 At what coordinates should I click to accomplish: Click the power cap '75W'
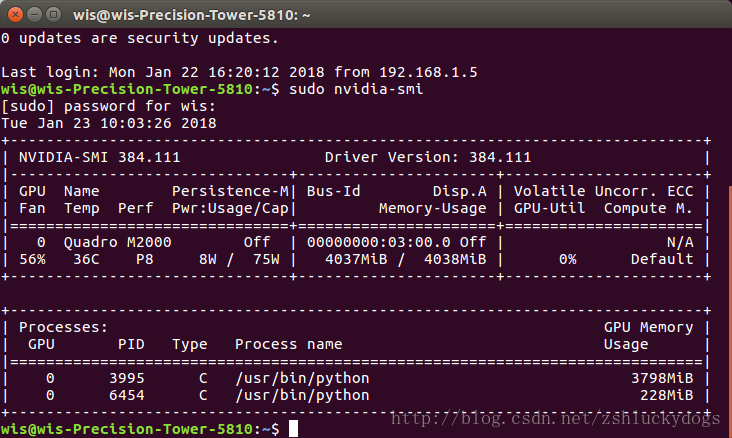pos(266,259)
